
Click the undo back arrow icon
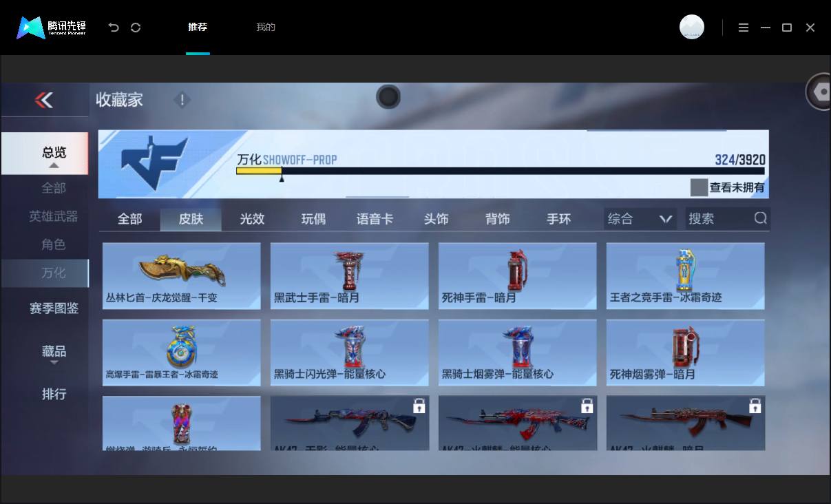click(x=114, y=28)
